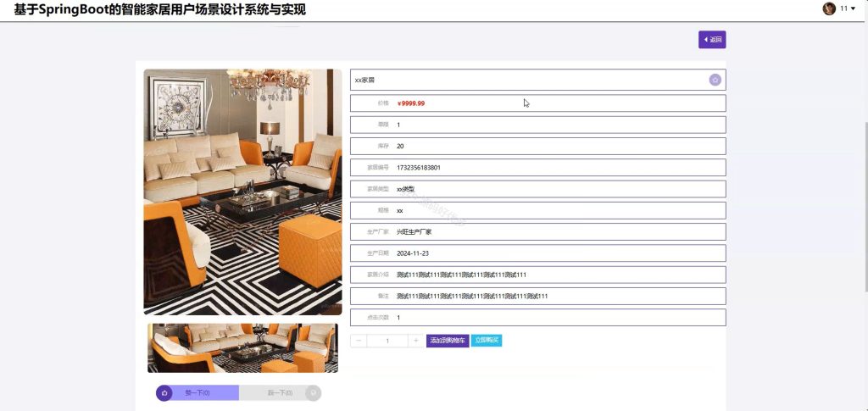Click the gray thumbs-down icon for 踩一下
This screenshot has width=868, height=411.
pos(313,392)
